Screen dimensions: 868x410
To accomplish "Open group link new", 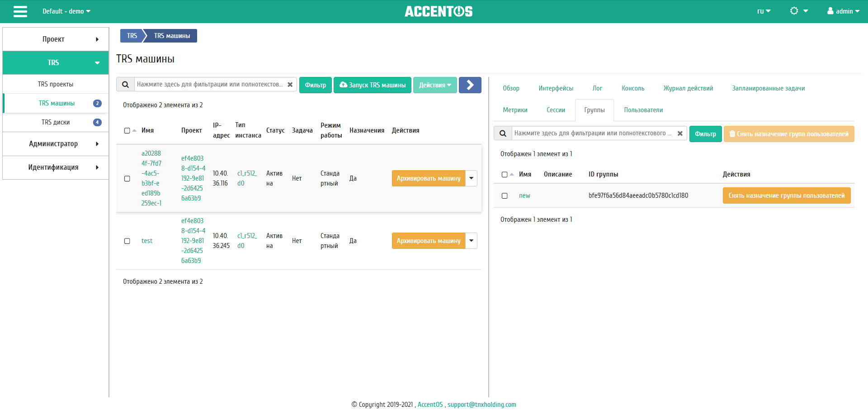I will pos(524,195).
